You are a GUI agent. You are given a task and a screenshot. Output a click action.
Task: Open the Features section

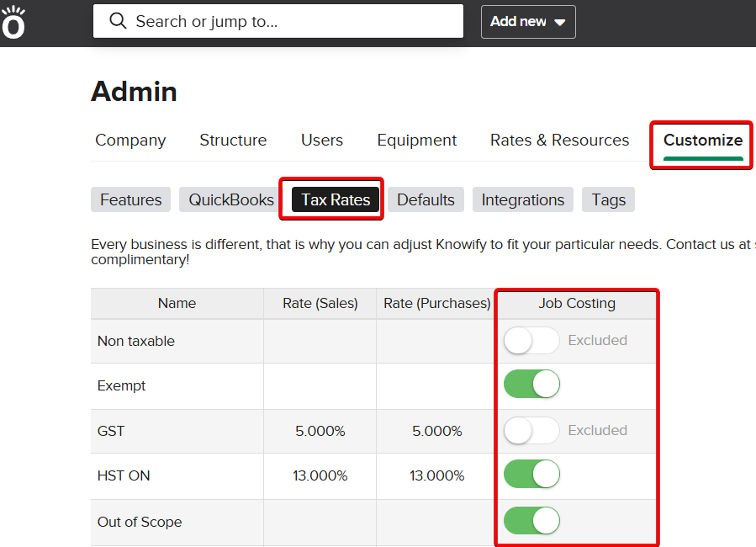(130, 199)
